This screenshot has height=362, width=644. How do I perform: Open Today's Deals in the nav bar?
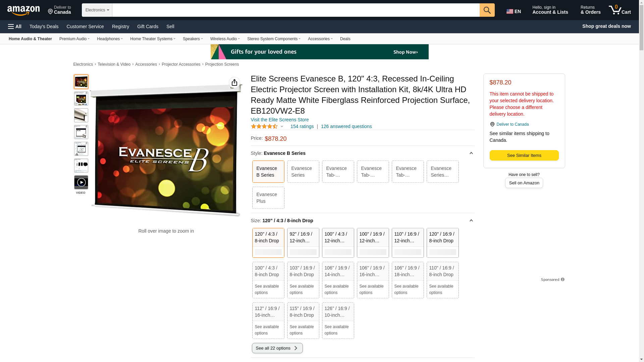tap(44, 26)
